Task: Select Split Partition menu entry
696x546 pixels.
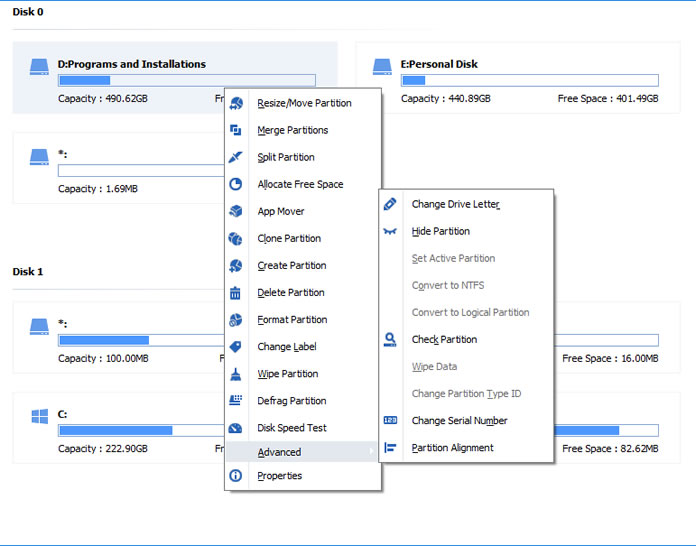Action: (x=304, y=157)
